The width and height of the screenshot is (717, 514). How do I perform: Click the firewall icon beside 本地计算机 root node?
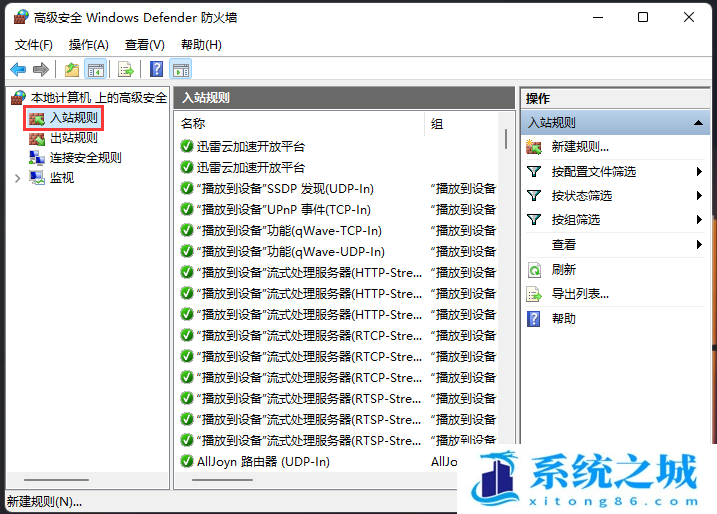tap(19, 97)
